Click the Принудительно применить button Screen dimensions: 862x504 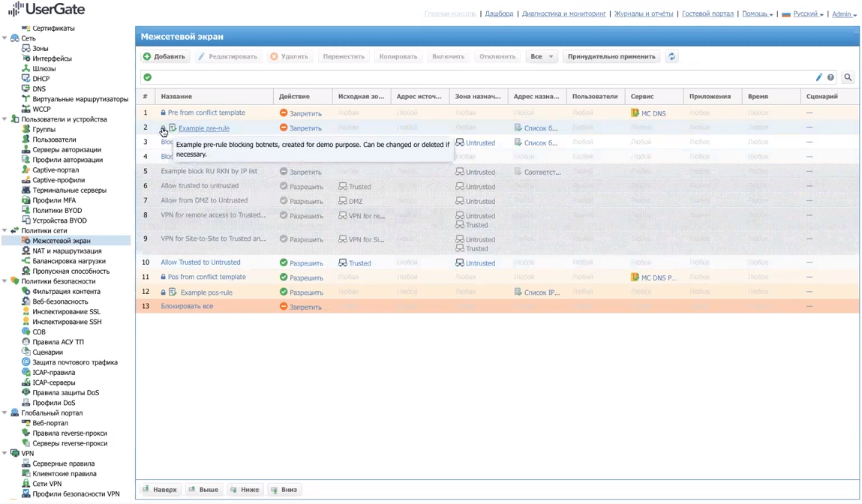[x=611, y=56]
